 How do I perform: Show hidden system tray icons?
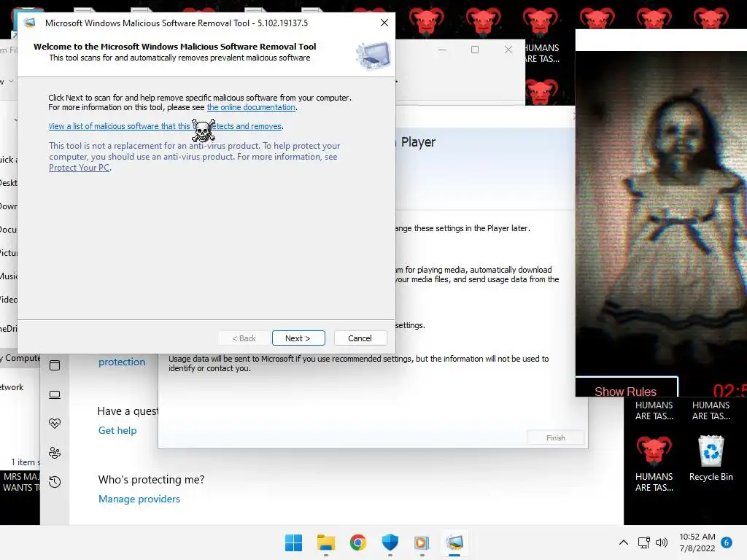click(x=623, y=542)
